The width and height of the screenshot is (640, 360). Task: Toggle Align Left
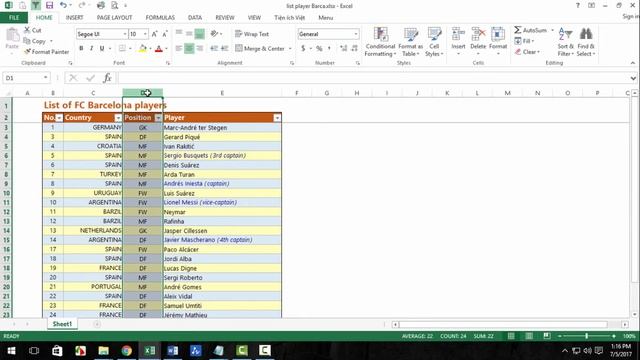pos(179,49)
